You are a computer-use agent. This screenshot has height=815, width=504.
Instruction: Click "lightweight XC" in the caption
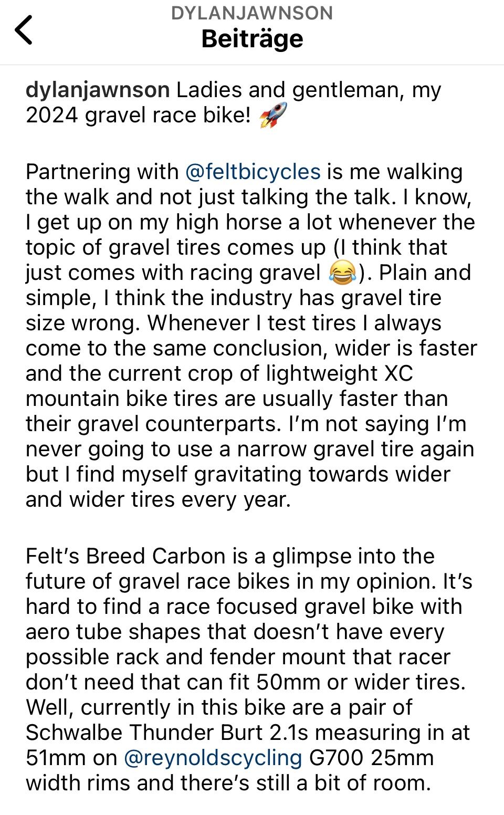click(339, 373)
